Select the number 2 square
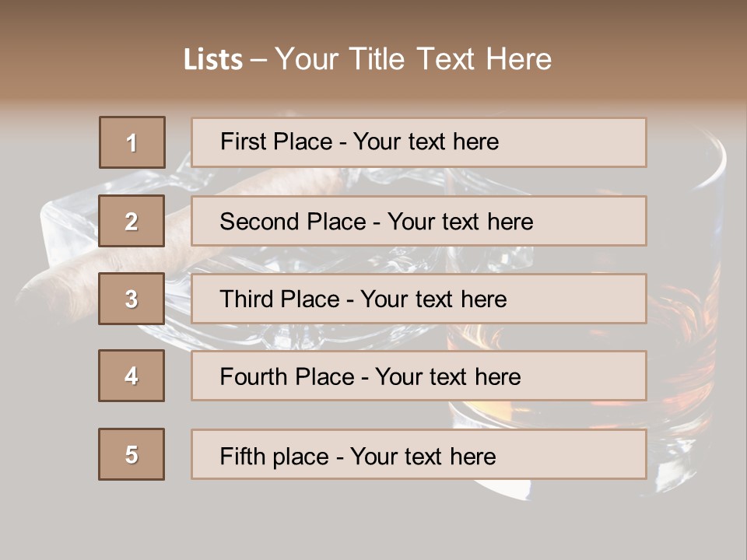The image size is (747, 560). tap(132, 221)
